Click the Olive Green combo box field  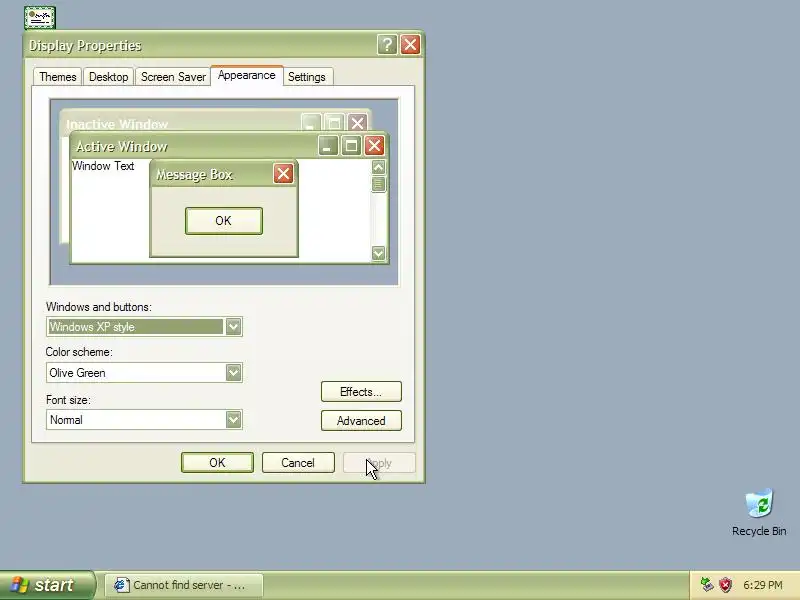coord(144,372)
